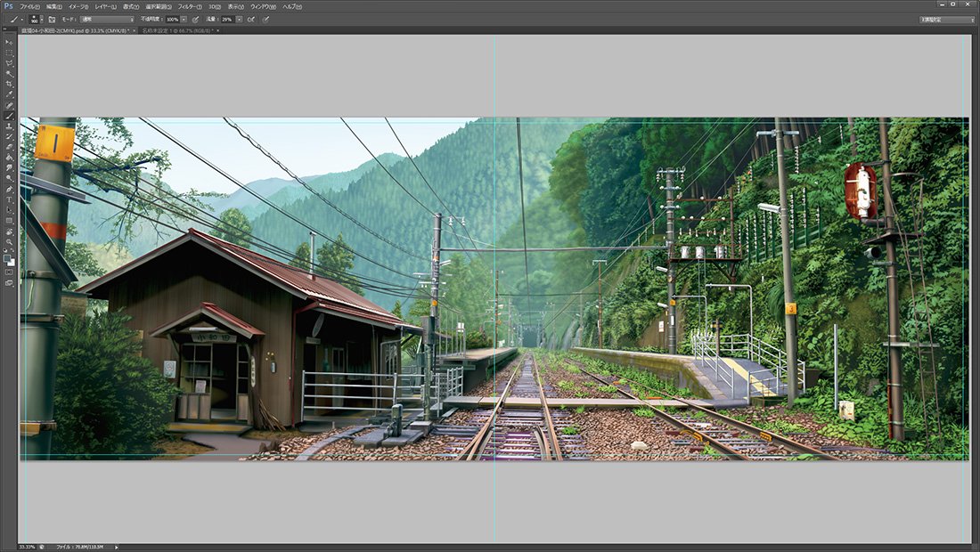Enable airbrush mode
980x552 pixels.
(251, 20)
